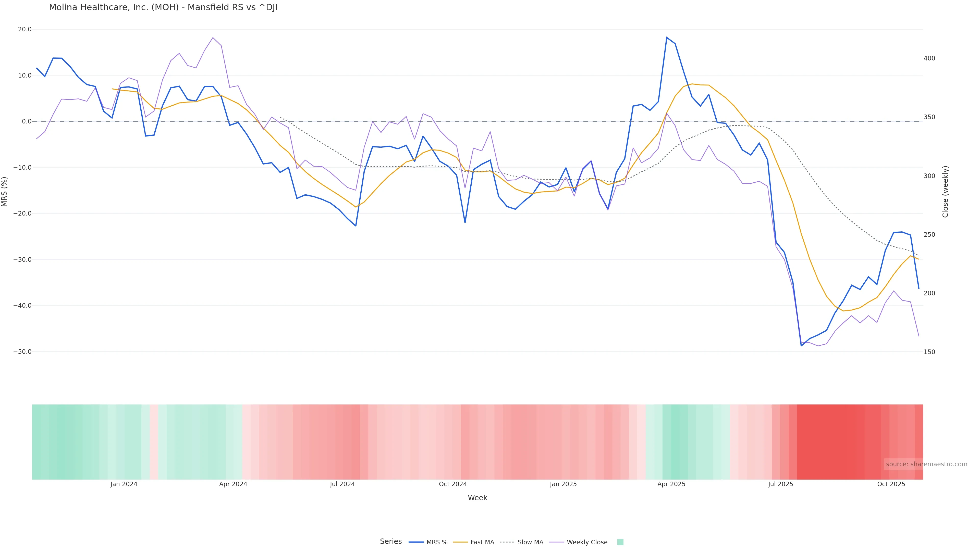Click the Close (weekly) right axis title
The height and width of the screenshot is (551, 980).
click(x=945, y=192)
